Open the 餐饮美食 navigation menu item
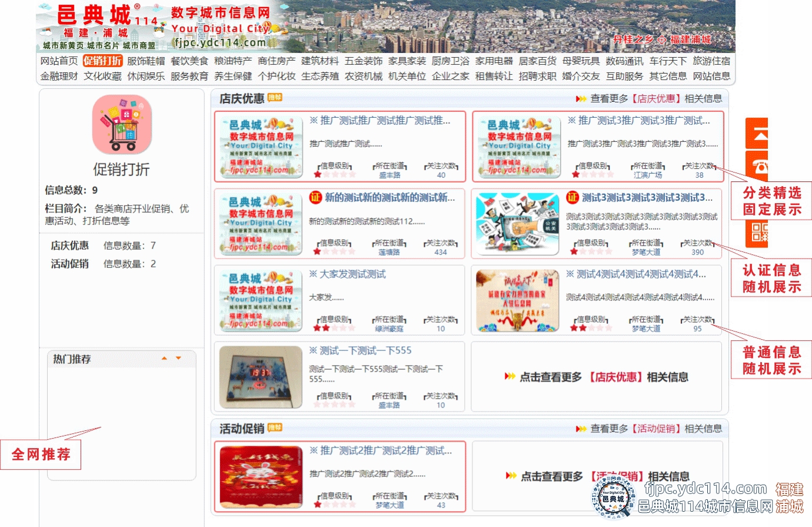This screenshot has height=527, width=812. 189,61
